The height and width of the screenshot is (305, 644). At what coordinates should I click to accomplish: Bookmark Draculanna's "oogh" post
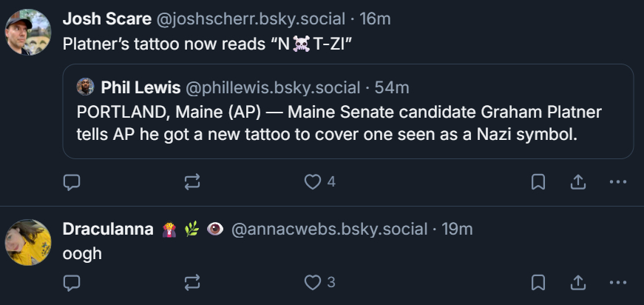538,282
